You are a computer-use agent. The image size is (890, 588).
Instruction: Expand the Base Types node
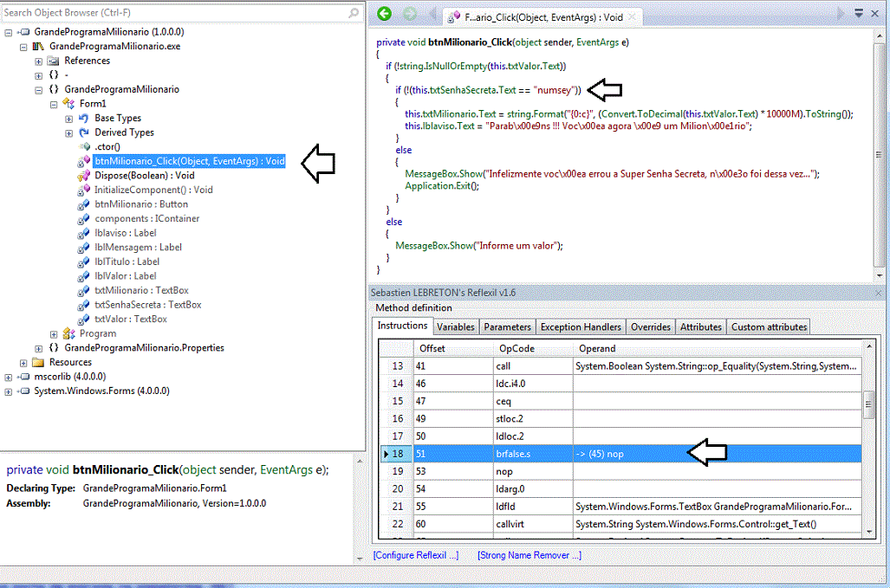(x=68, y=120)
